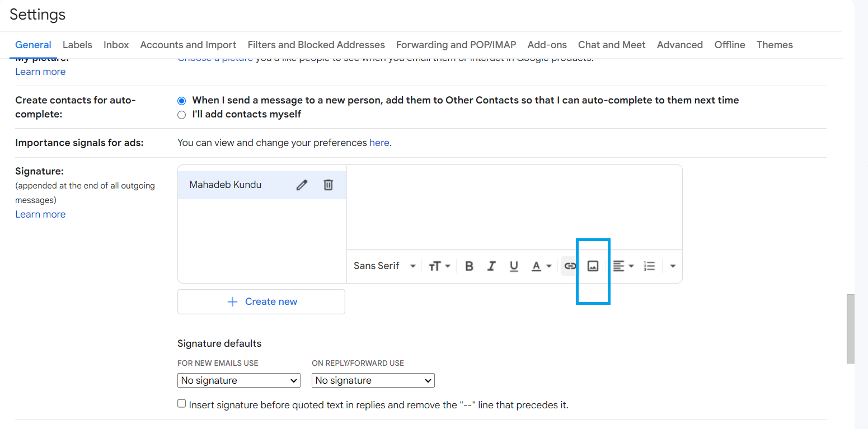Open the On Reply/Forward Use signature dropdown
Viewport: 868px width, 429px height.
tap(373, 380)
